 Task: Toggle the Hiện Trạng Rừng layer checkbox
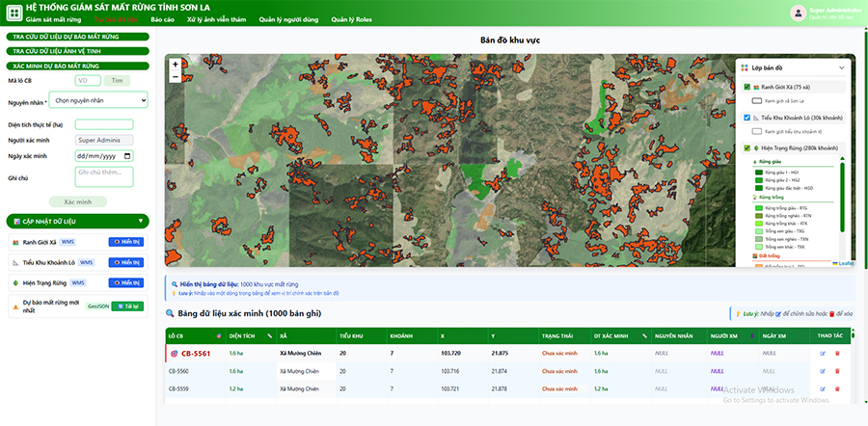[746, 148]
